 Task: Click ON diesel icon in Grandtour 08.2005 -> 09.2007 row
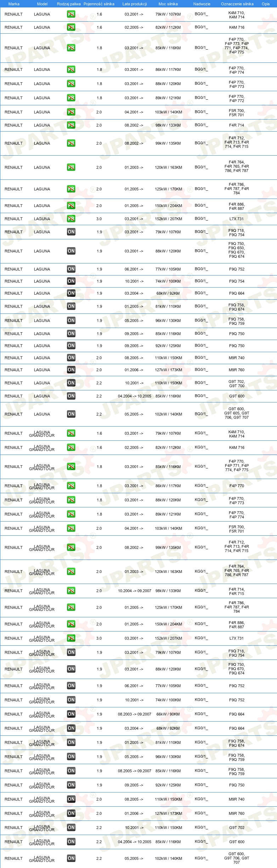(71, 771)
